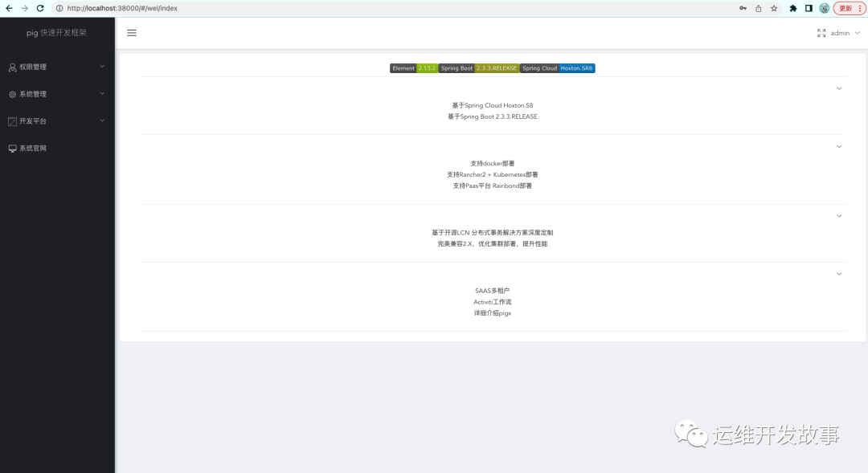Image resolution: width=868 pixels, height=473 pixels.
Task: Click the share icon in the address bar
Action: click(x=758, y=8)
